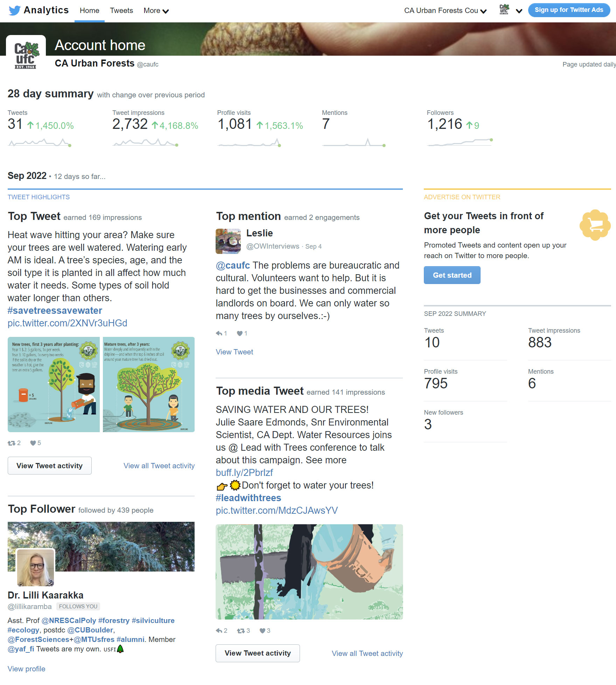This screenshot has height=685, width=616.
Task: Go to the Home tab
Action: coord(90,11)
